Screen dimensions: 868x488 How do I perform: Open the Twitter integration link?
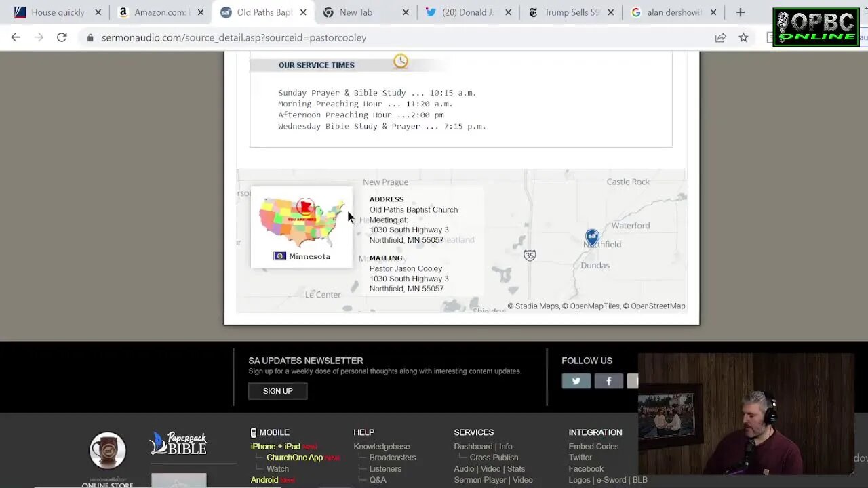click(580, 457)
